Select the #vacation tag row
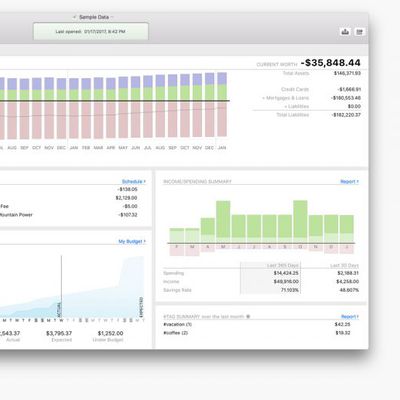 coord(261,324)
